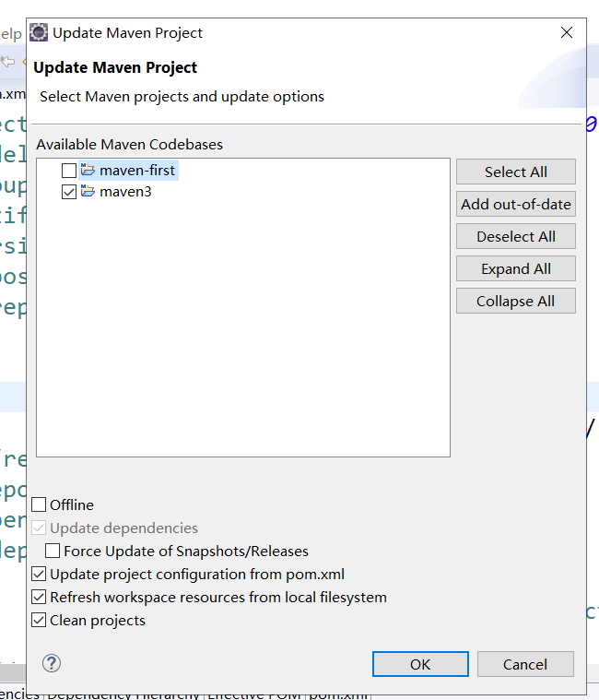This screenshot has width=599, height=700.
Task: Select the maven3 project name in list
Action: click(x=126, y=192)
